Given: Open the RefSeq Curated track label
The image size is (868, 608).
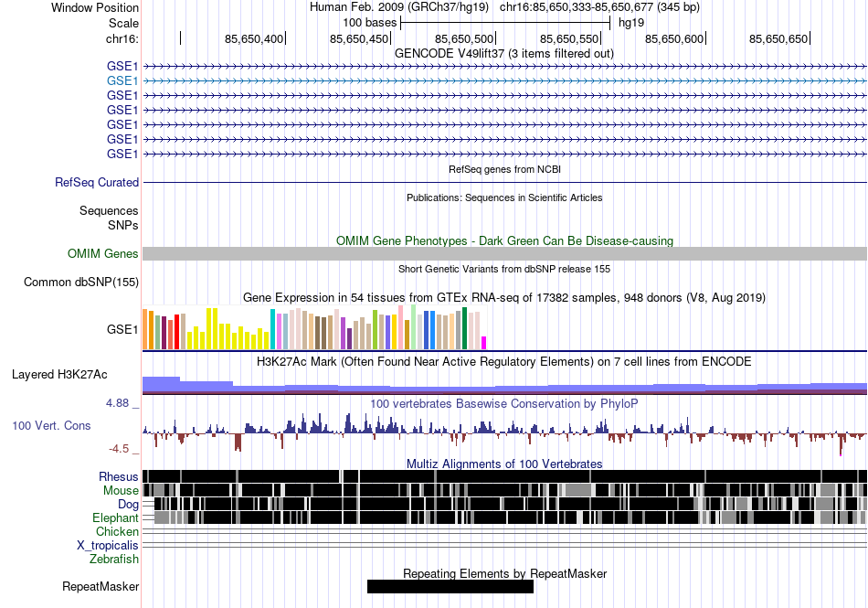Looking at the screenshot, I should (x=97, y=182).
